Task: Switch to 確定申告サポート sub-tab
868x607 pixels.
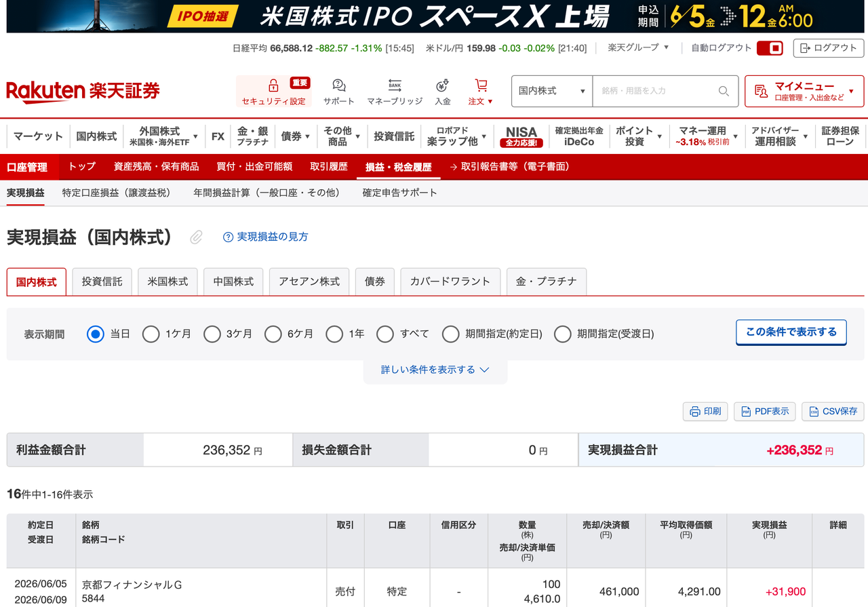Action: click(x=400, y=193)
